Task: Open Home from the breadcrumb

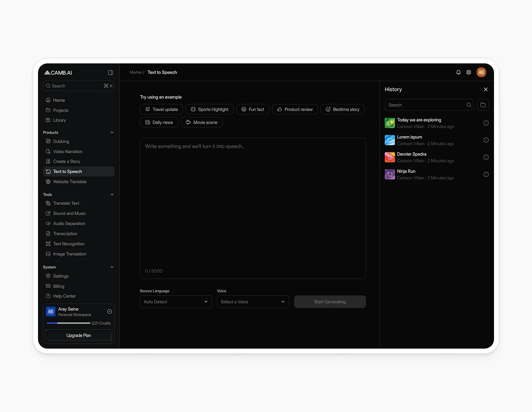Action: pos(135,72)
